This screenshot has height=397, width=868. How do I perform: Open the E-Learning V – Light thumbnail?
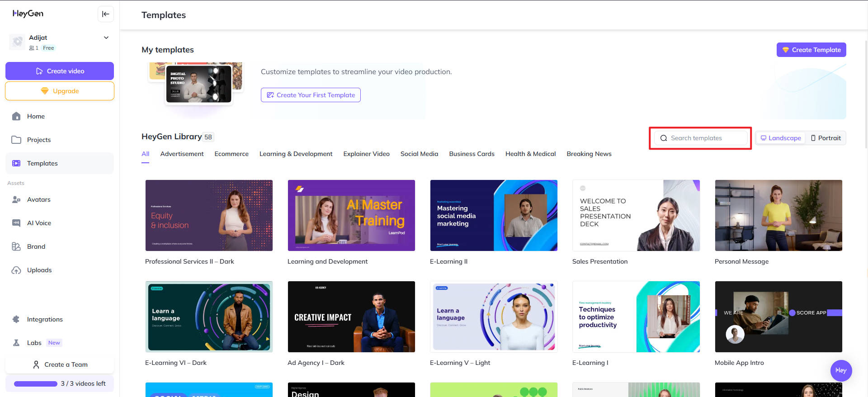point(494,317)
